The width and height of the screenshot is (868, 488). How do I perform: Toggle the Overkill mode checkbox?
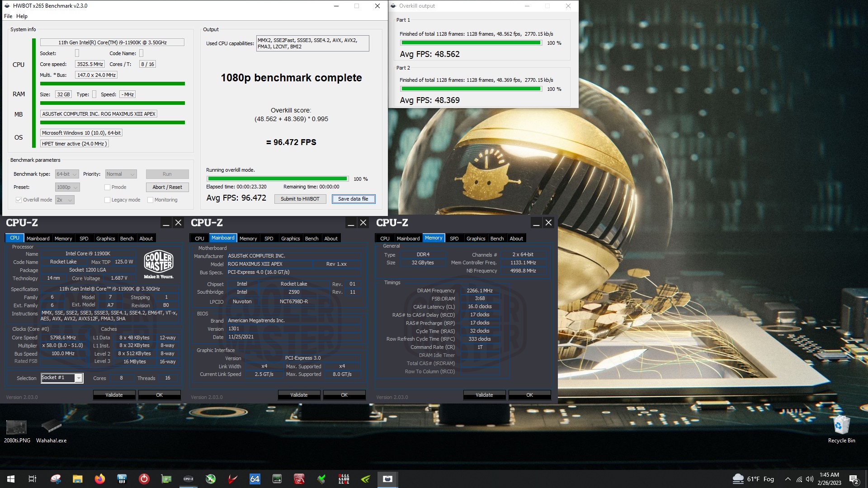(19, 200)
